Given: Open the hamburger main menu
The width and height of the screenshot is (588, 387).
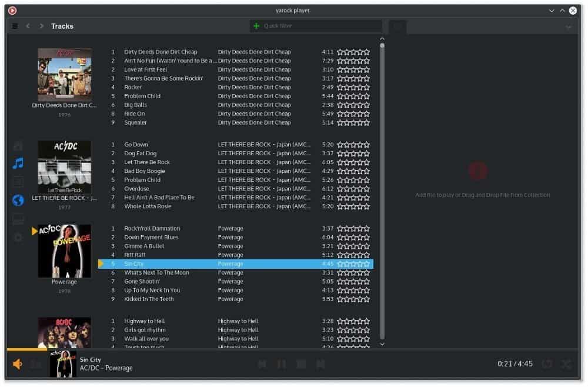Looking at the screenshot, I should pyautogui.click(x=15, y=26).
